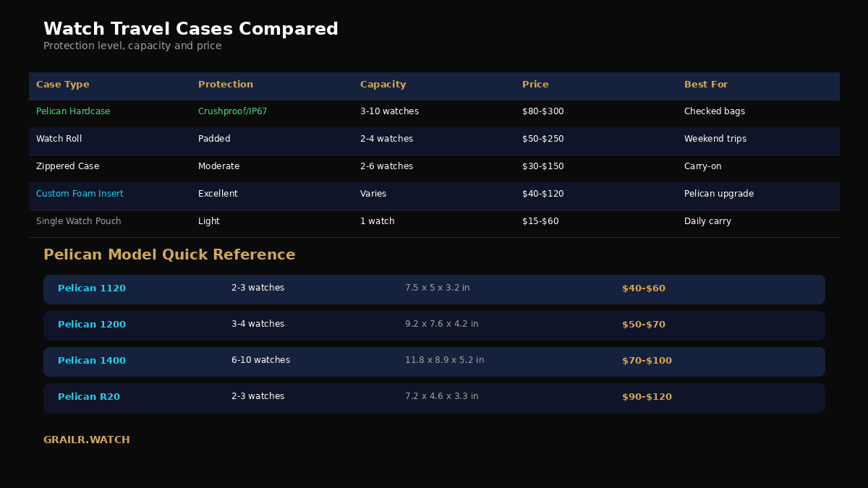Click the 'Daily carry' cell
Image resolution: width=868 pixels, height=488 pixels.
[707, 221]
